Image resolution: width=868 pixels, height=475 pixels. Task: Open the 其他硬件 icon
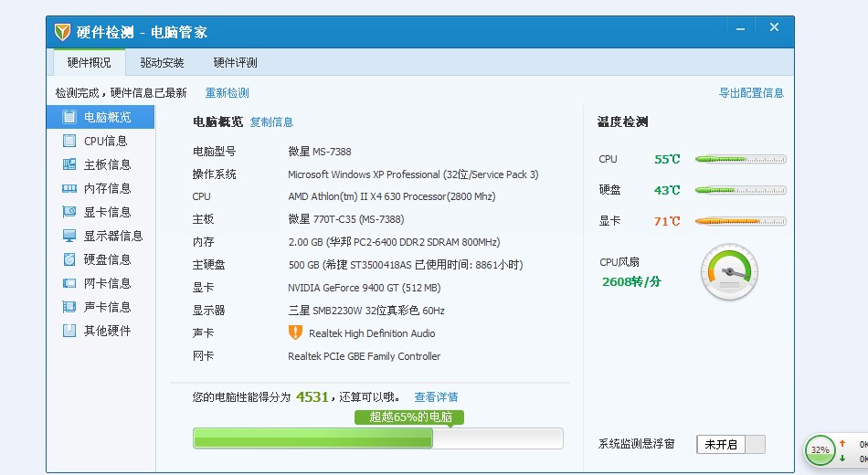[69, 331]
